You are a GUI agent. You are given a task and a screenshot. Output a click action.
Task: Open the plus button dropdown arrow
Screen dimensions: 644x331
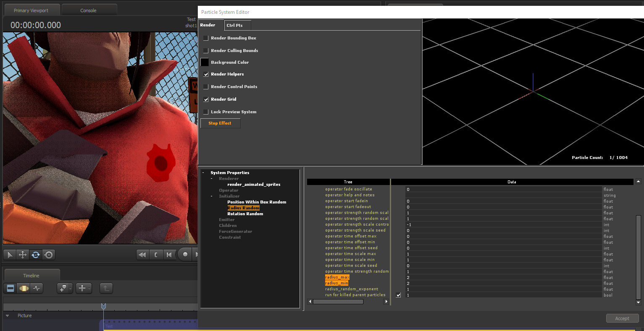tap(89, 288)
